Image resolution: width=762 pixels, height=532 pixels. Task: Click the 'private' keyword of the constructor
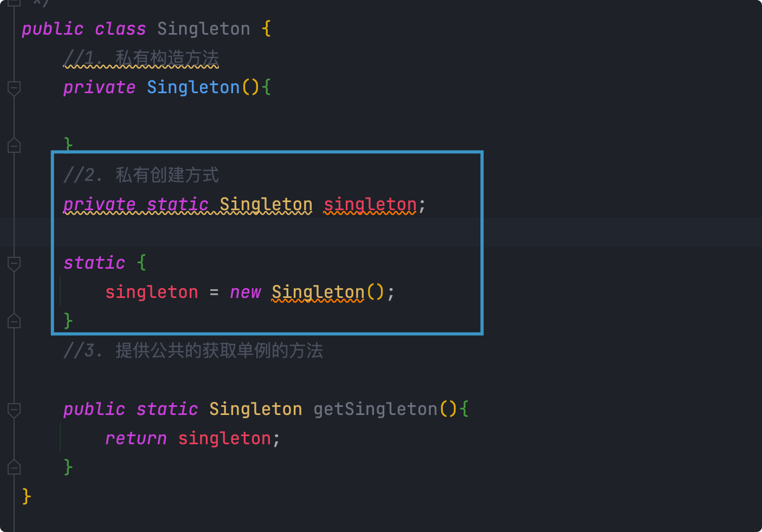(99, 87)
